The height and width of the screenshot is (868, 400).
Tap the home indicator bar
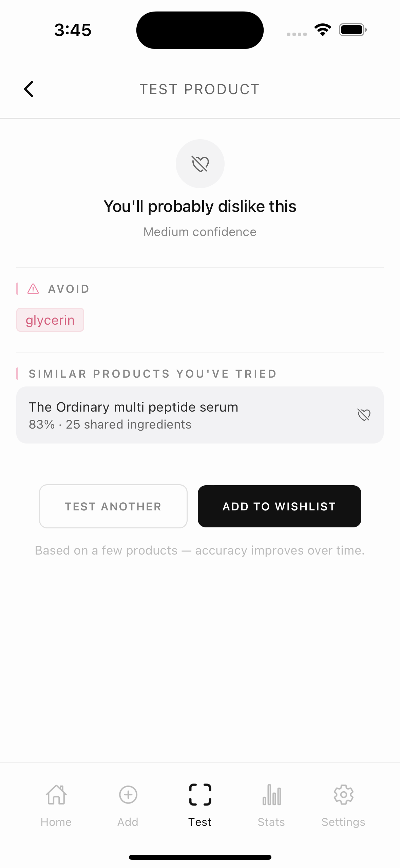[x=200, y=857]
